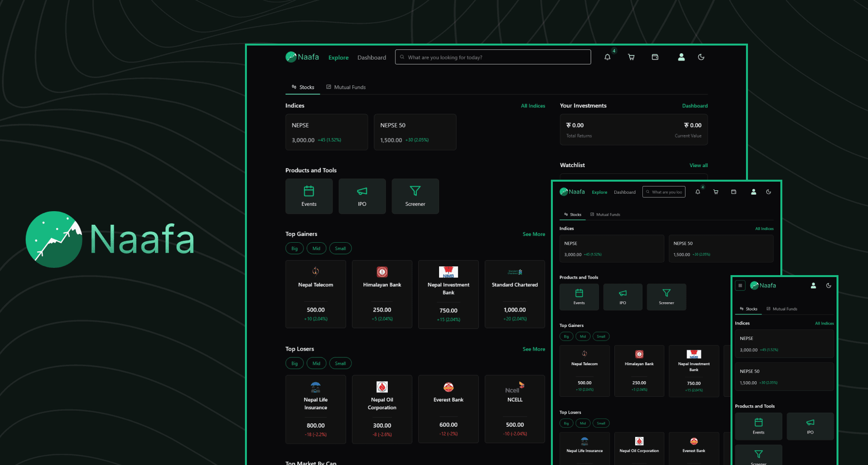Expand See More beside Top Losers
The height and width of the screenshot is (465, 868).
533,349
